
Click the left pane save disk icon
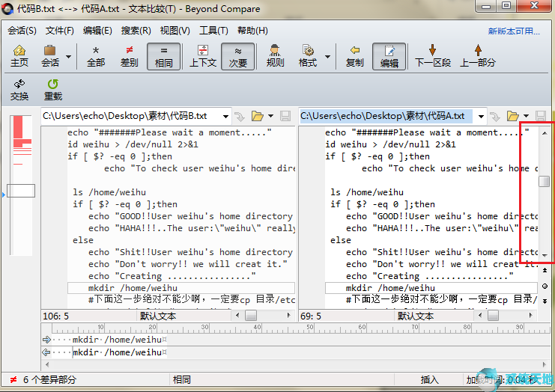(285, 116)
